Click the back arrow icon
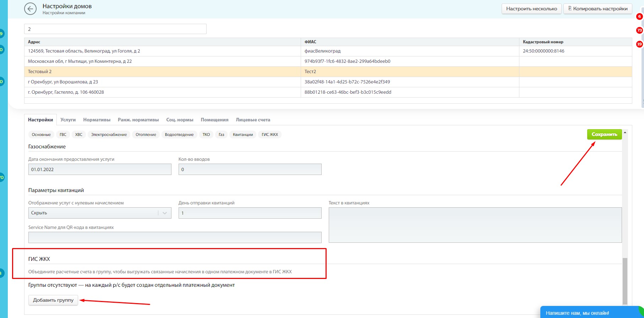Screen dimensions: 644x318 coord(30,9)
